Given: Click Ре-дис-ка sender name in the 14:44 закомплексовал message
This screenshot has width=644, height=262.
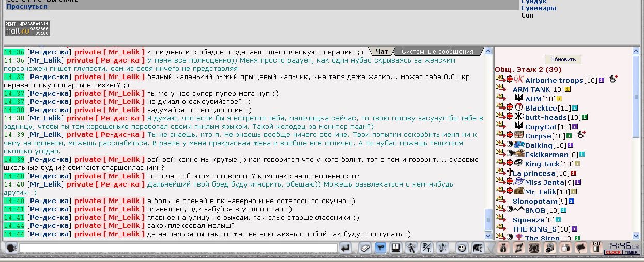Looking at the screenshot, I should pos(49,225).
